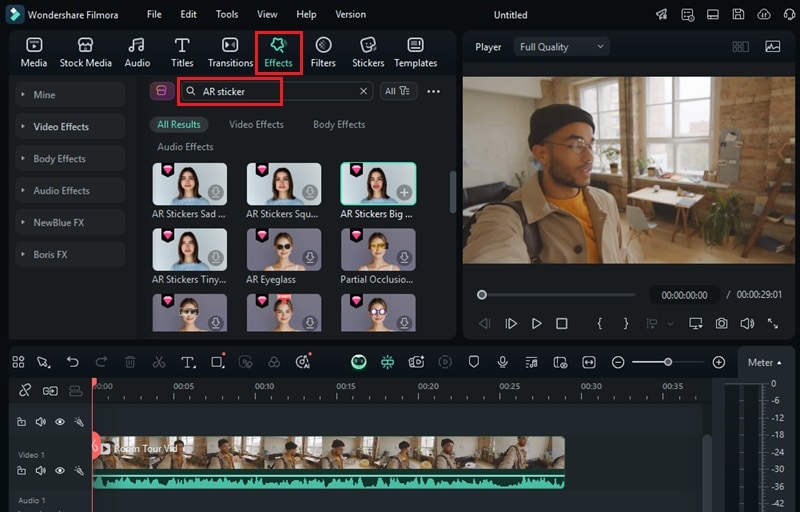Expand the Video Effects category

point(70,126)
